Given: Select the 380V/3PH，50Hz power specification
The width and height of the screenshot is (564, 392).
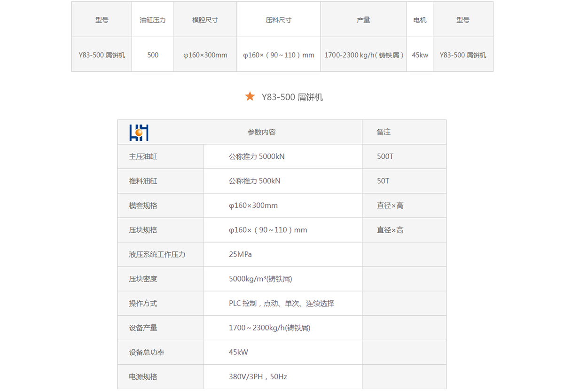Looking at the screenshot, I should (258, 376).
